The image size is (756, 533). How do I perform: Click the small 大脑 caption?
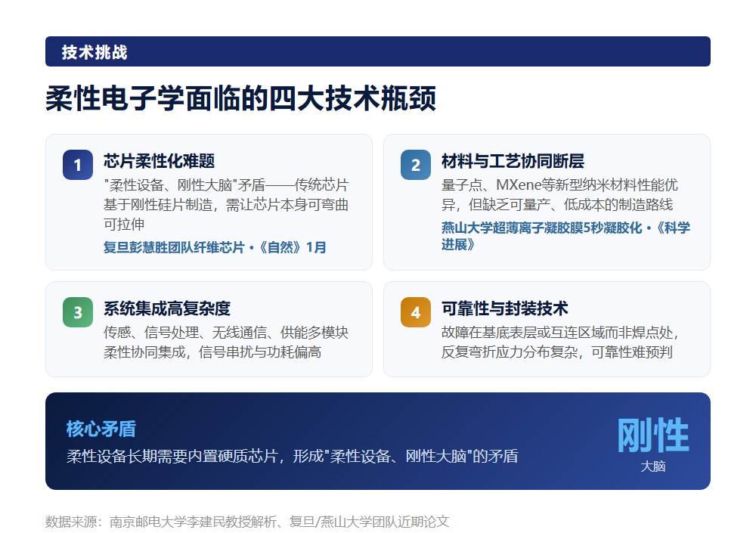coord(653,466)
